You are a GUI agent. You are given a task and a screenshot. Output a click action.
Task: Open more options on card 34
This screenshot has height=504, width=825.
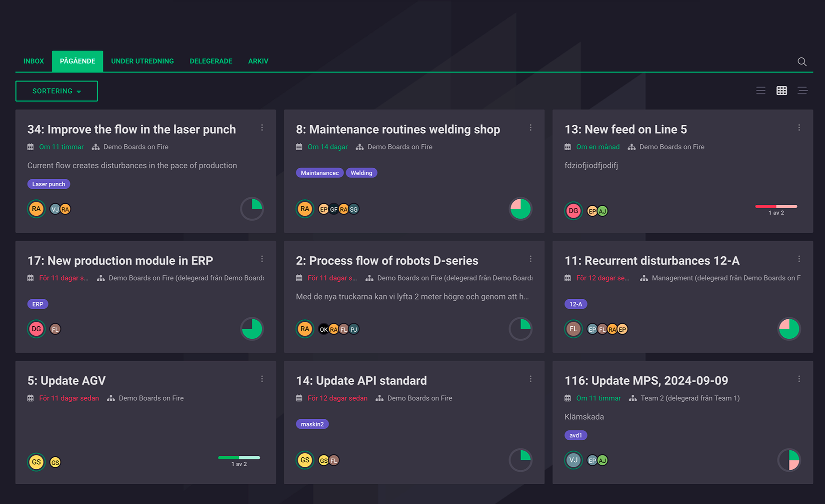(262, 128)
